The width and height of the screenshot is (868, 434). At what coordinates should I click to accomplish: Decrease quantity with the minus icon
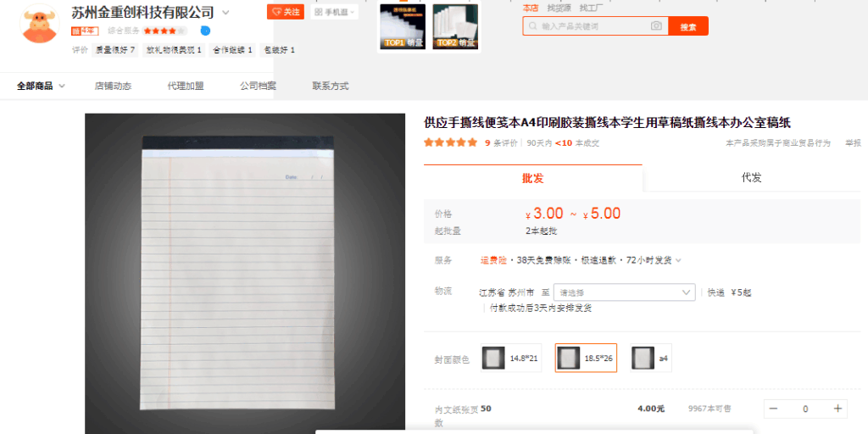[x=773, y=409]
